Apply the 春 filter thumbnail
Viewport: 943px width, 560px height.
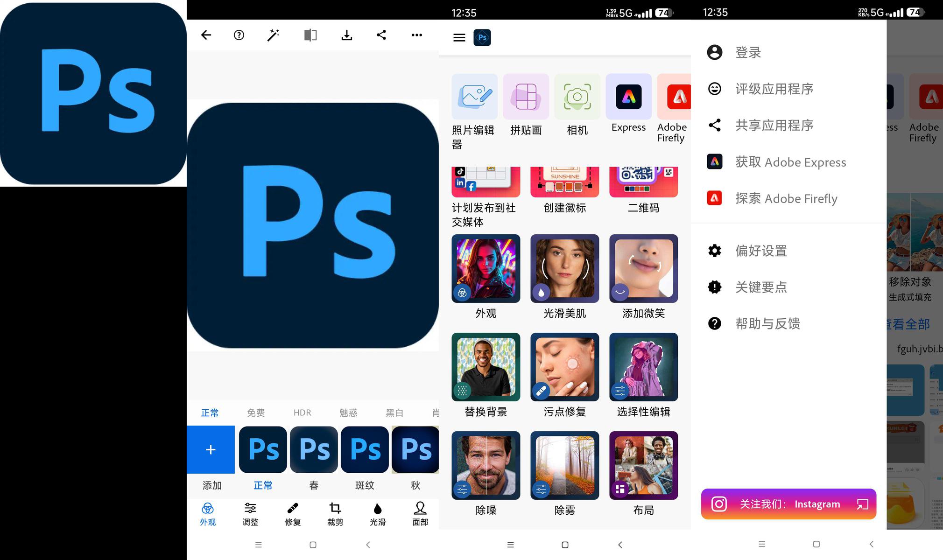[x=314, y=449]
